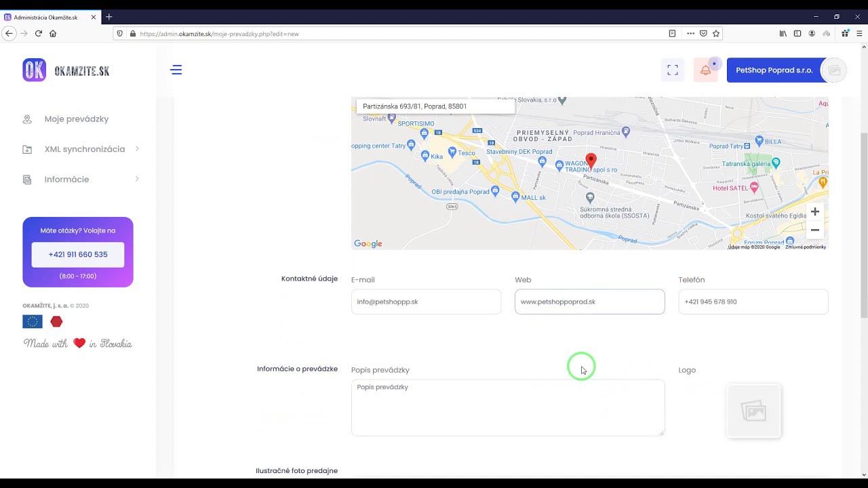
Task: Click the page vertical scrollbar
Action: click(863, 226)
